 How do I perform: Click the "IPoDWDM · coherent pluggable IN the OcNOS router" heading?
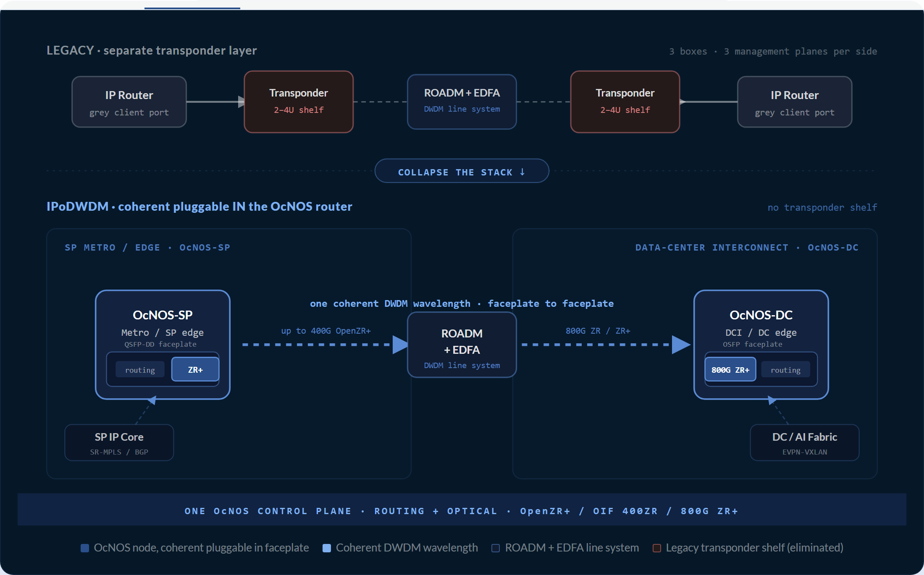199,206
